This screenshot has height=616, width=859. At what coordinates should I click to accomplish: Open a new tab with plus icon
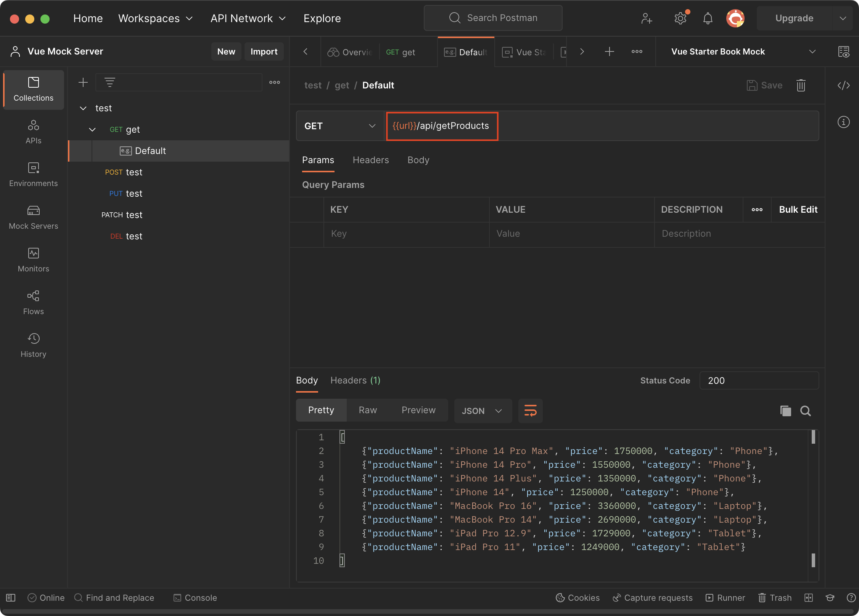[x=610, y=51]
